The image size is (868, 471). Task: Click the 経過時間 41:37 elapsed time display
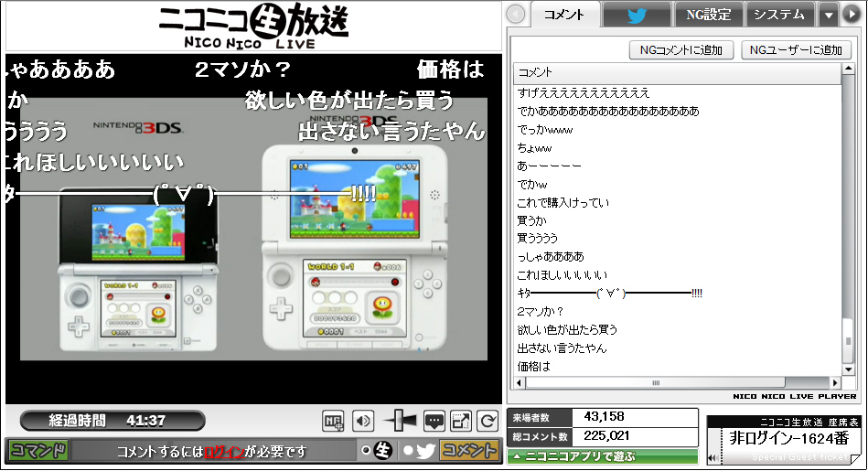coord(113,421)
